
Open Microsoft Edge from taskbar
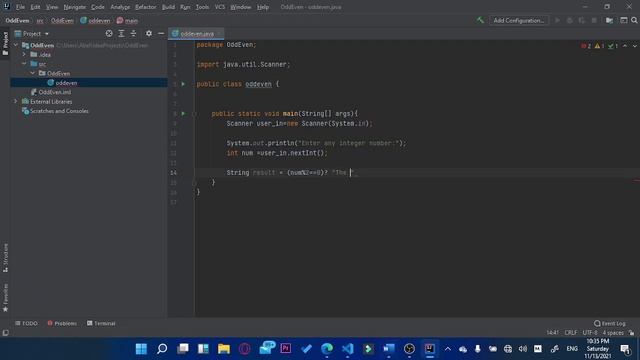[x=327, y=349]
